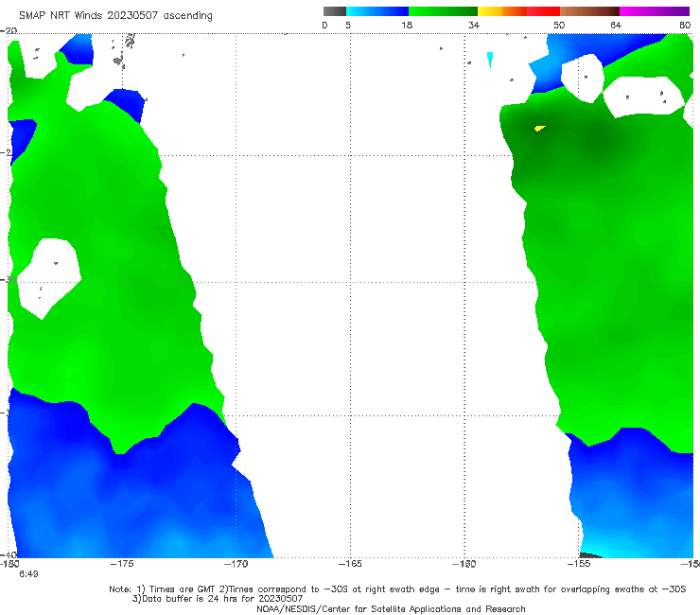Click the 18 label under the color bar
The image size is (700, 615).
(407, 25)
